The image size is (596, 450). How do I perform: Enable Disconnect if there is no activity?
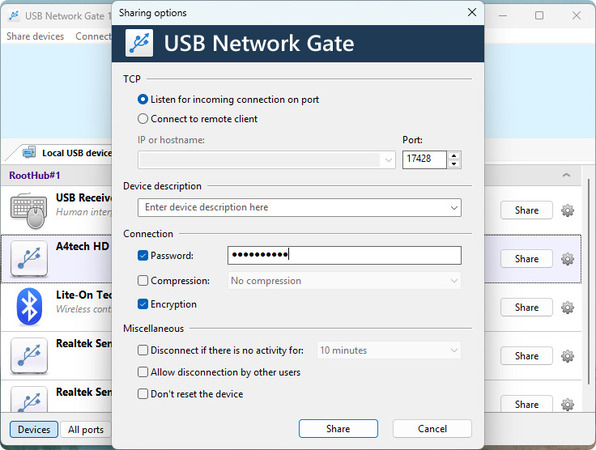143,350
